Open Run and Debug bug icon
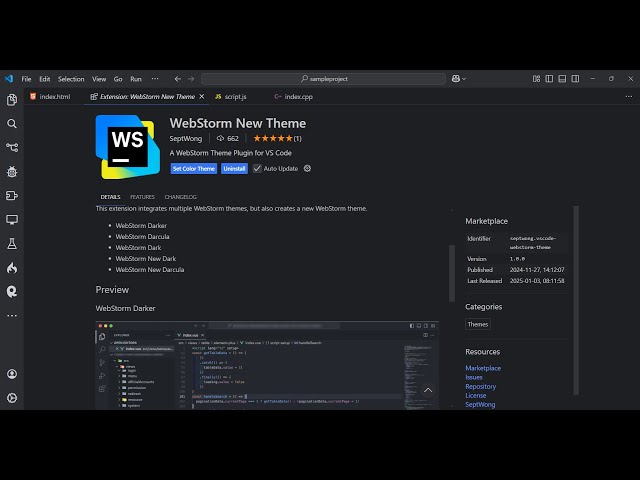640x480 pixels. pos(12,172)
